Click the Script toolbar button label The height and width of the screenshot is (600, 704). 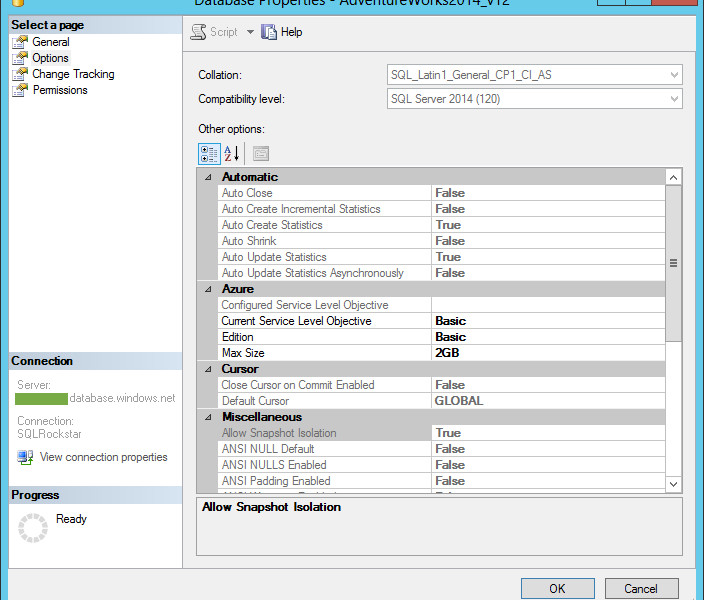coord(224,32)
